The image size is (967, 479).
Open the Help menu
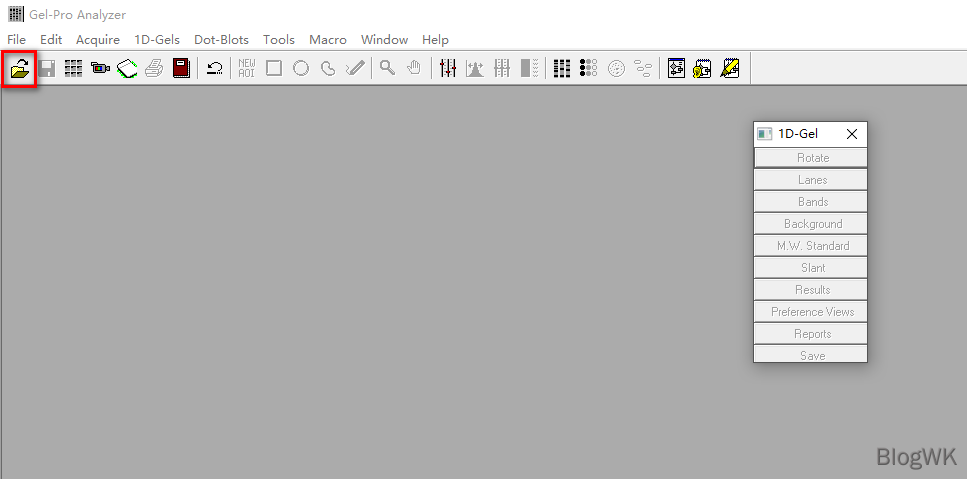(x=435, y=39)
